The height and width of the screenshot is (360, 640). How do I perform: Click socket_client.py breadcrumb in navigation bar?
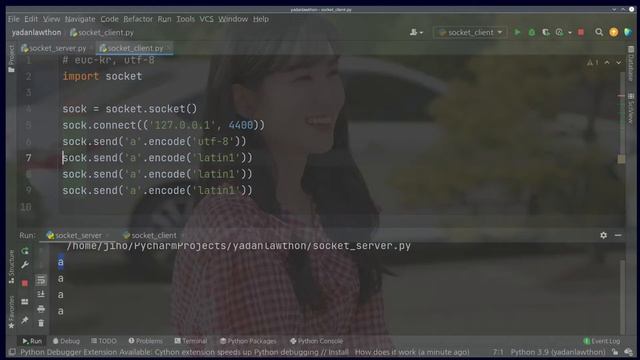(x=102, y=32)
